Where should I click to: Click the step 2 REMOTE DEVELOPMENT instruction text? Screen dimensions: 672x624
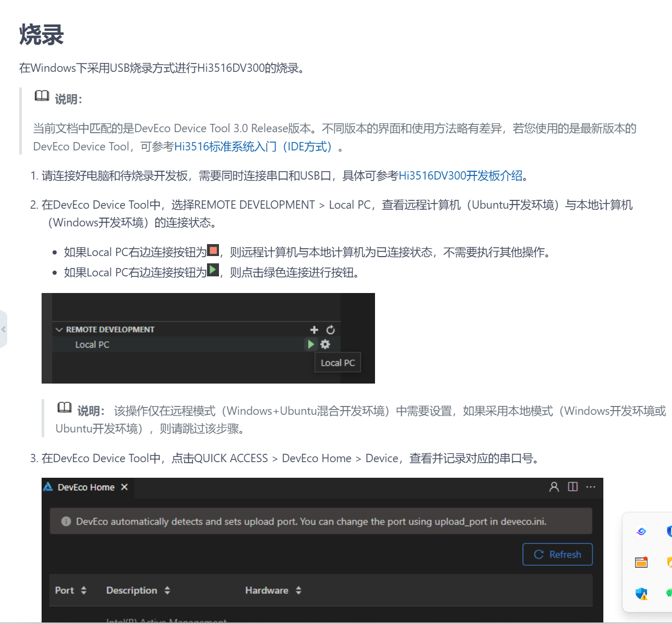[337, 214]
